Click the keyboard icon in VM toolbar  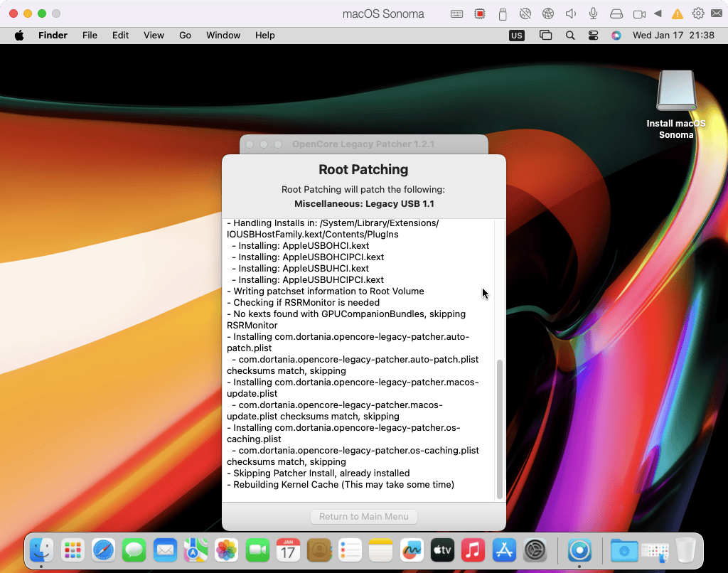[457, 14]
